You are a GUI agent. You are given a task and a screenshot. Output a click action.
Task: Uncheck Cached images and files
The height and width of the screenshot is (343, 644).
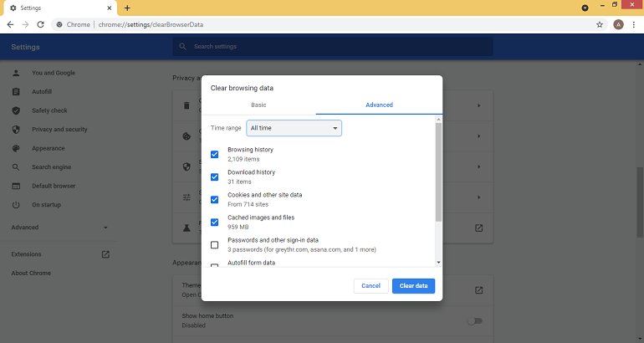click(x=214, y=223)
